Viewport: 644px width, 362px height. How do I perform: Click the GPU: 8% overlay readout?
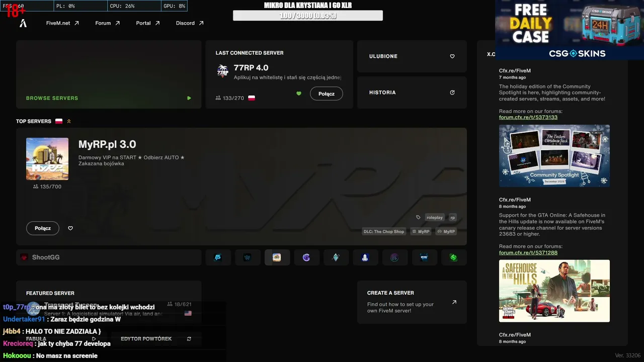[175, 6]
